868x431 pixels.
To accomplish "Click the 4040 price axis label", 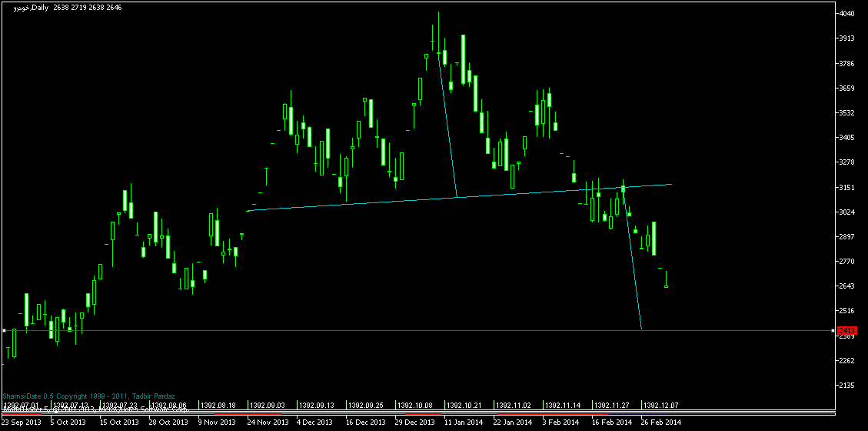I will (848, 14).
